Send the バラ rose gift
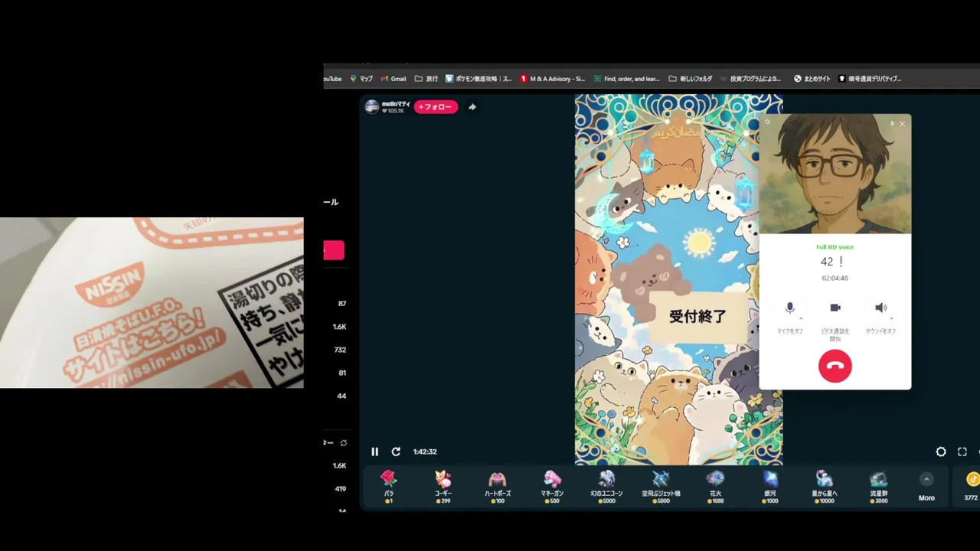Viewport: 980px width, 551px height. tap(389, 486)
